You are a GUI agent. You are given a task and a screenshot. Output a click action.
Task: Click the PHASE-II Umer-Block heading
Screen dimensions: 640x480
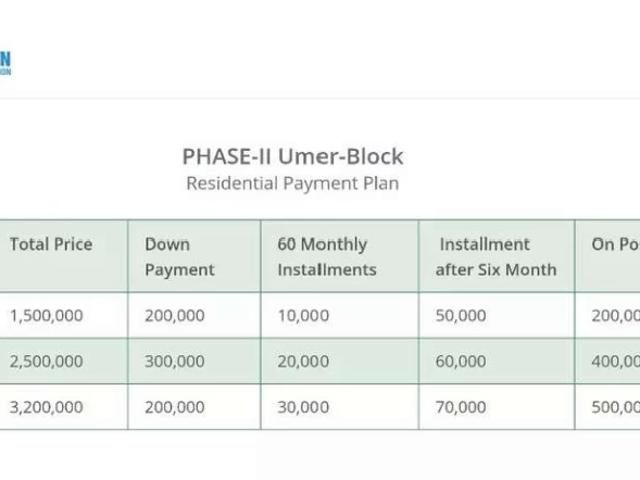tap(293, 156)
